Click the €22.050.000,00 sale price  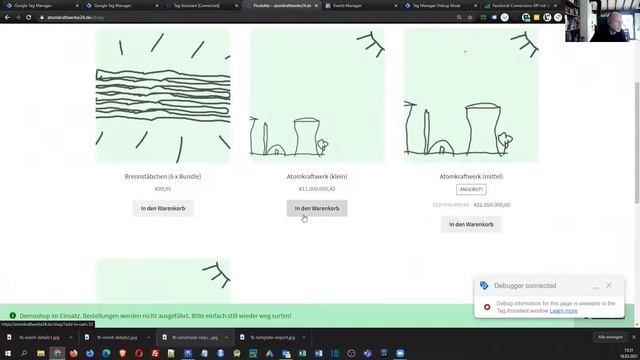coord(492,205)
